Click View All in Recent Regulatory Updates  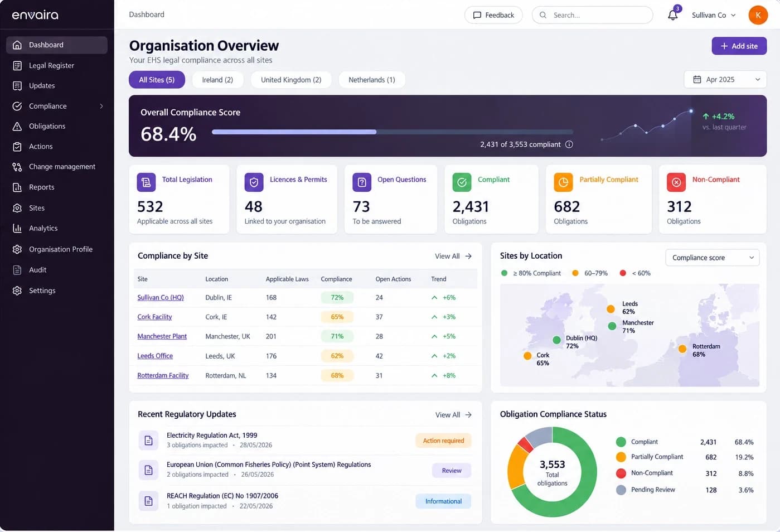tap(454, 415)
